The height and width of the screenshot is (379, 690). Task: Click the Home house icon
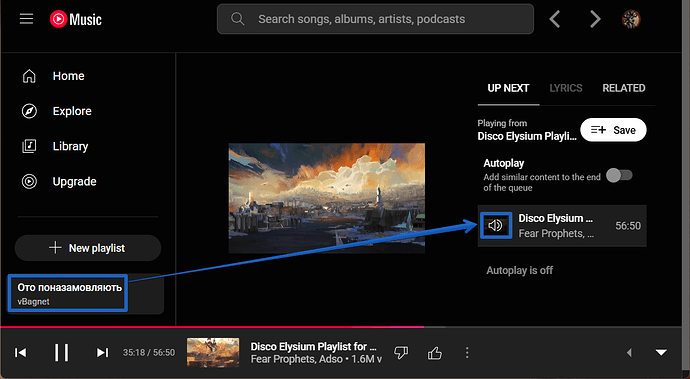[29, 76]
